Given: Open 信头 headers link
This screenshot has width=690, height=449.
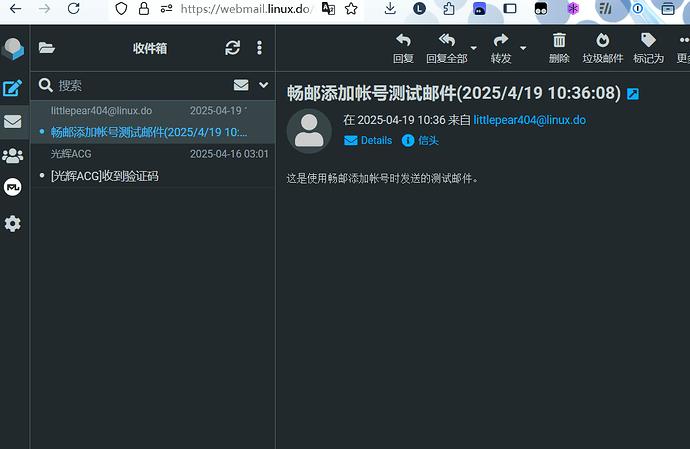Looking at the screenshot, I should click(420, 140).
